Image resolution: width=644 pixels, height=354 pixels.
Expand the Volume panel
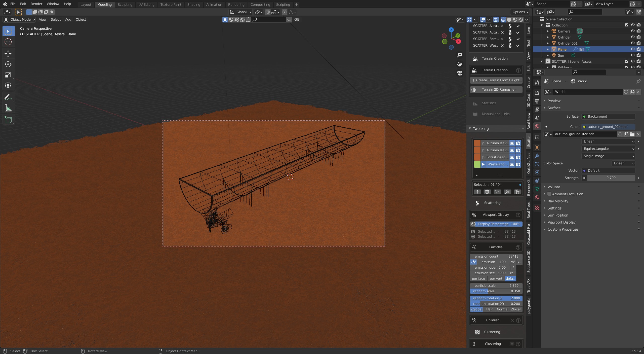point(554,187)
